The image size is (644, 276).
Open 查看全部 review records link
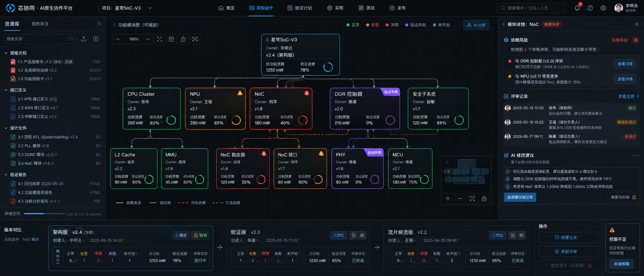tap(629, 96)
